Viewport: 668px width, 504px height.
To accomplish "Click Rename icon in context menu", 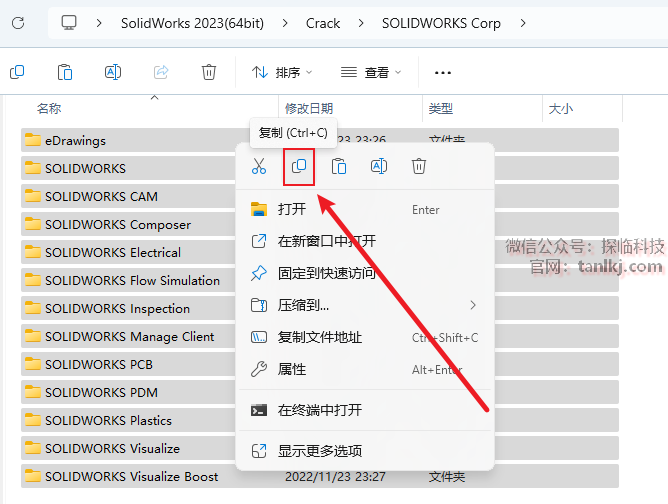I will click(379, 166).
